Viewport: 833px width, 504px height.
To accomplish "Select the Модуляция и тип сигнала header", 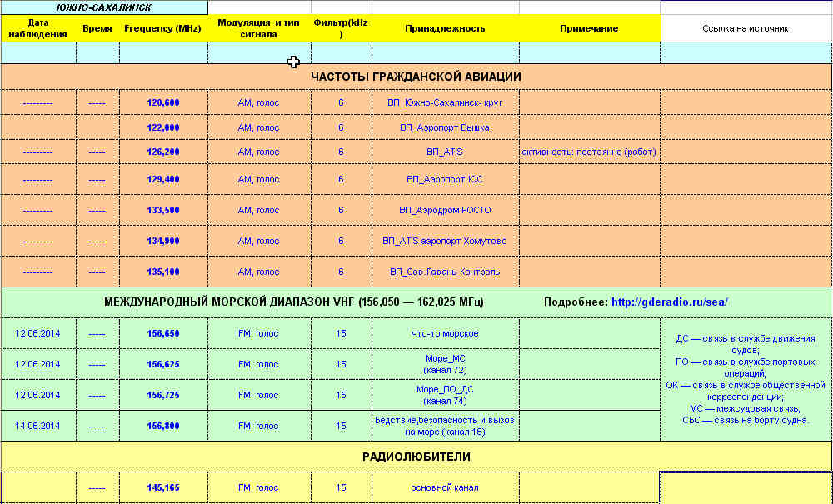I will tap(259, 28).
